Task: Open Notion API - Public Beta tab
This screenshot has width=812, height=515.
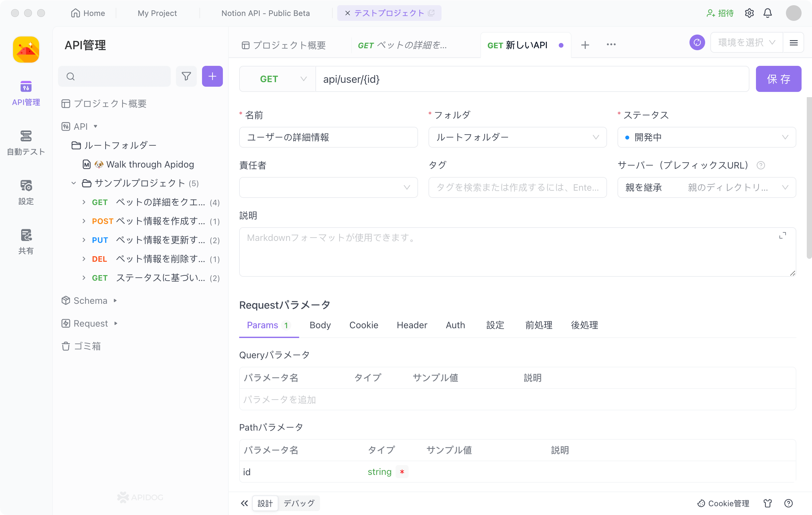Action: coord(265,13)
